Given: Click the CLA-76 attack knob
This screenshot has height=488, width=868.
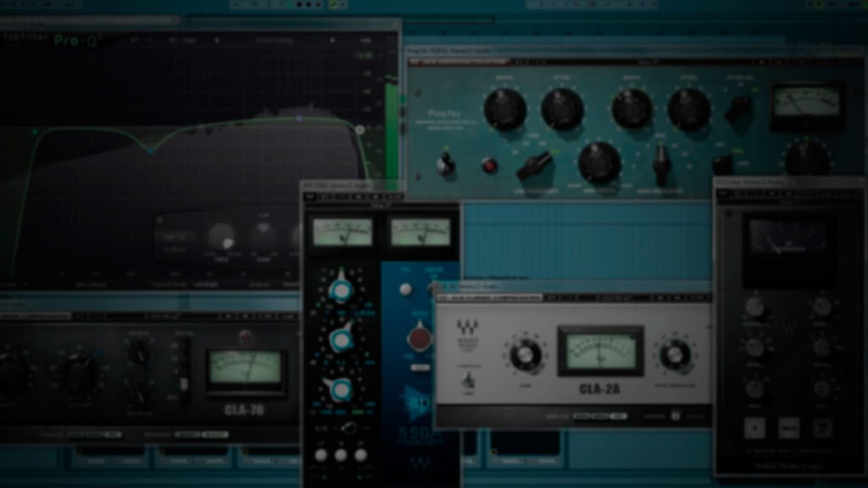Looking at the screenshot, I should click(137, 351).
